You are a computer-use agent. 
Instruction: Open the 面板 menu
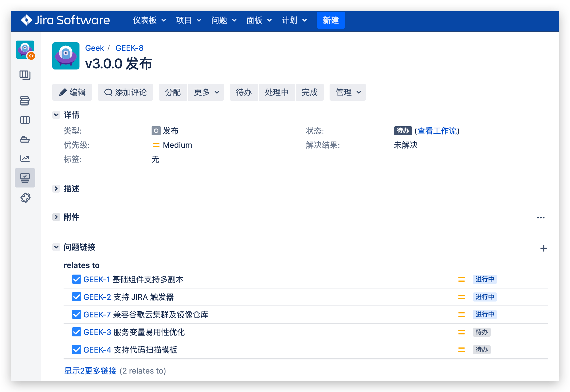click(259, 20)
